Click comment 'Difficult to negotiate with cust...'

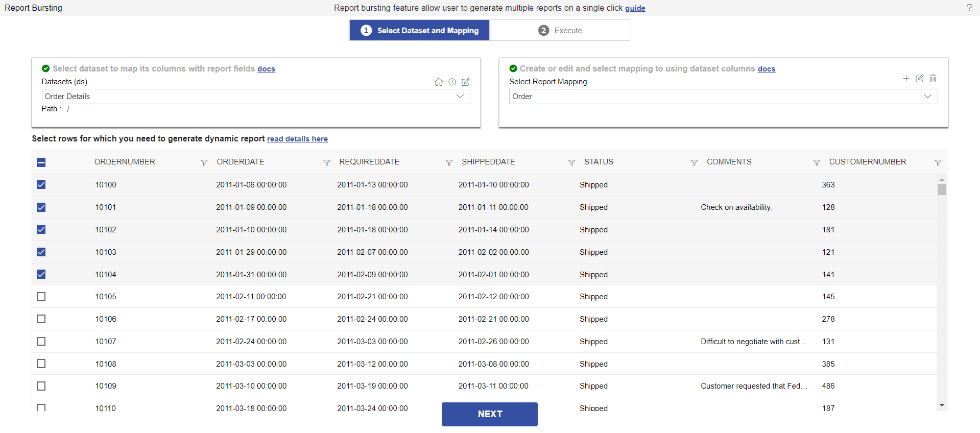pos(754,342)
